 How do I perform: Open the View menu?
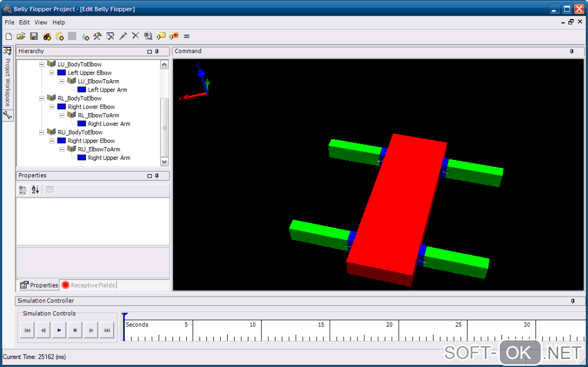(41, 23)
